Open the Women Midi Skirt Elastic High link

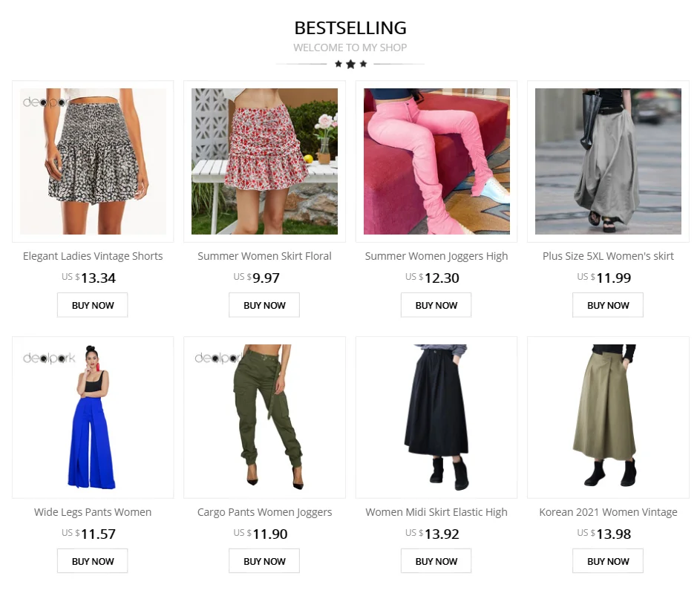click(436, 512)
